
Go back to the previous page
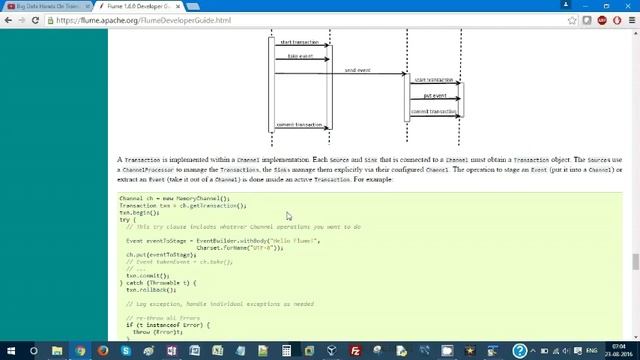(x=8, y=20)
